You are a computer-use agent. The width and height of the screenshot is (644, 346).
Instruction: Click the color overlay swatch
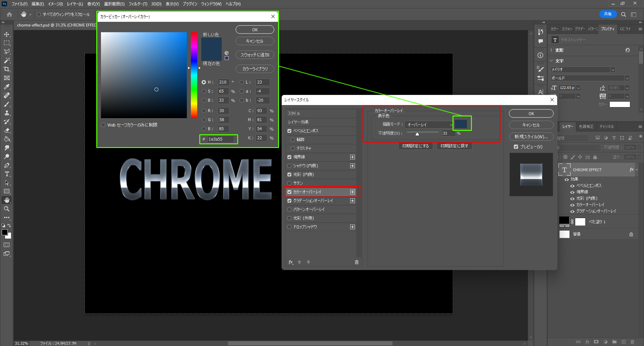coord(461,124)
